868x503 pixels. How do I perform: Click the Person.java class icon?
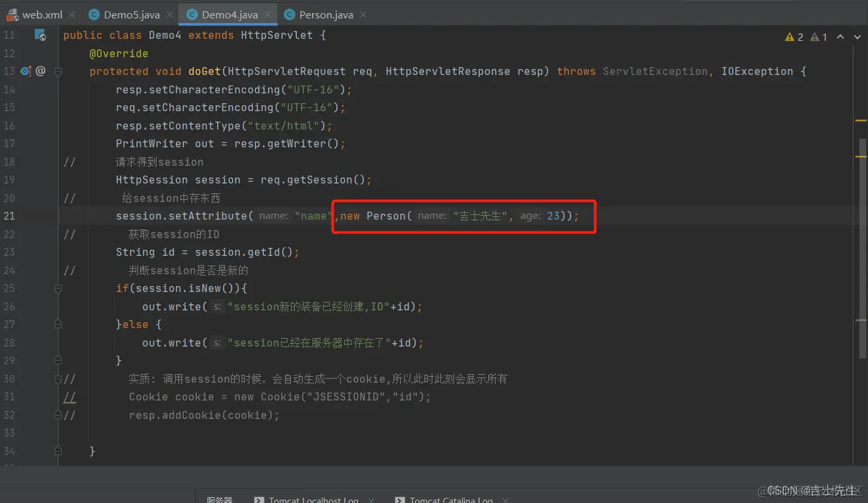[x=290, y=14]
